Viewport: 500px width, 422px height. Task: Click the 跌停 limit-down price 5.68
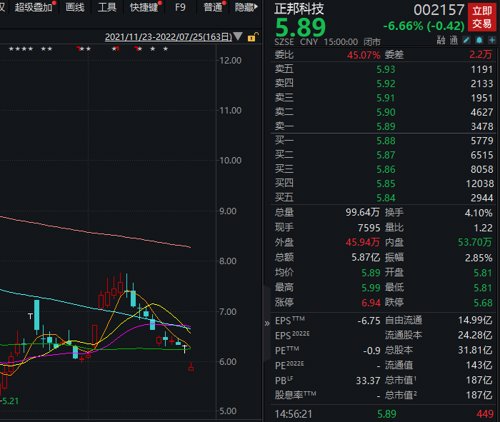(x=483, y=303)
